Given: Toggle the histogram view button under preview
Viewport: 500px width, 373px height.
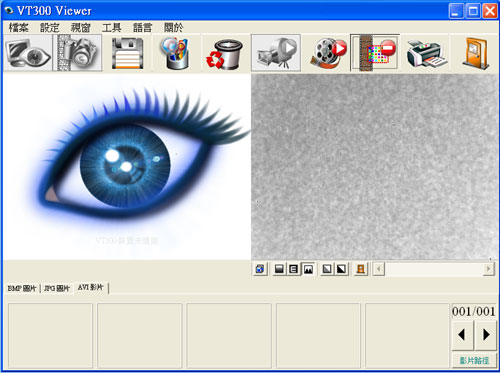Looking at the screenshot, I should coord(308,269).
